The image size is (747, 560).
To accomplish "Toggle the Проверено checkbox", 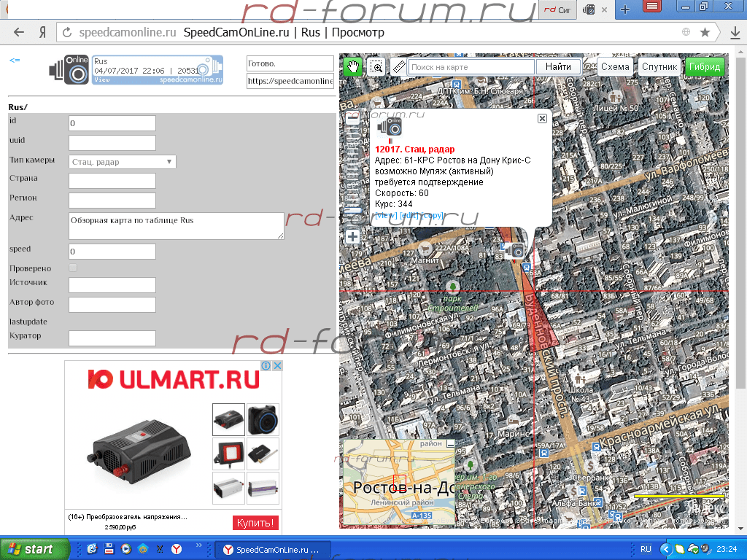I will 73,268.
